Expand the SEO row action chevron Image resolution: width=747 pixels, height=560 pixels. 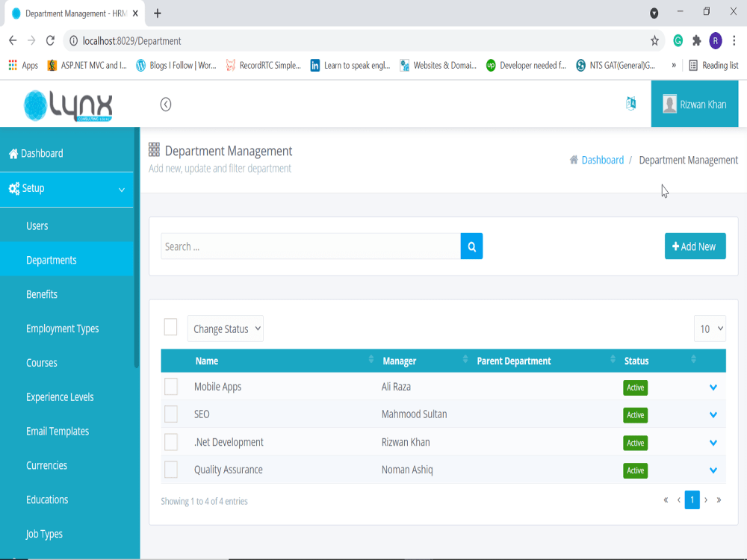point(713,414)
